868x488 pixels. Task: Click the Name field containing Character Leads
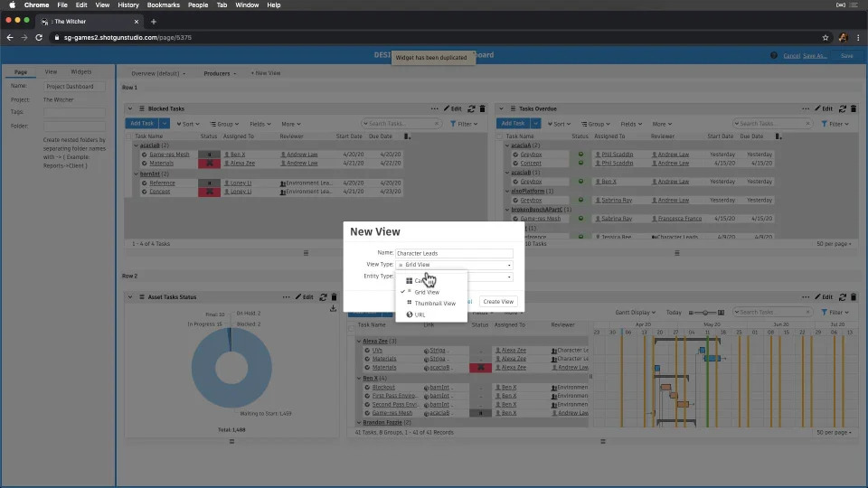coord(454,253)
